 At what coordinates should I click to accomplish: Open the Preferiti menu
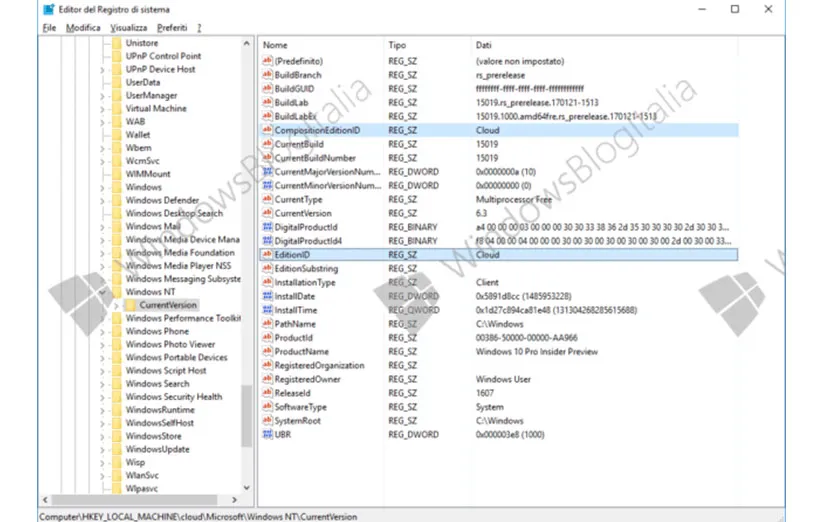[172, 28]
